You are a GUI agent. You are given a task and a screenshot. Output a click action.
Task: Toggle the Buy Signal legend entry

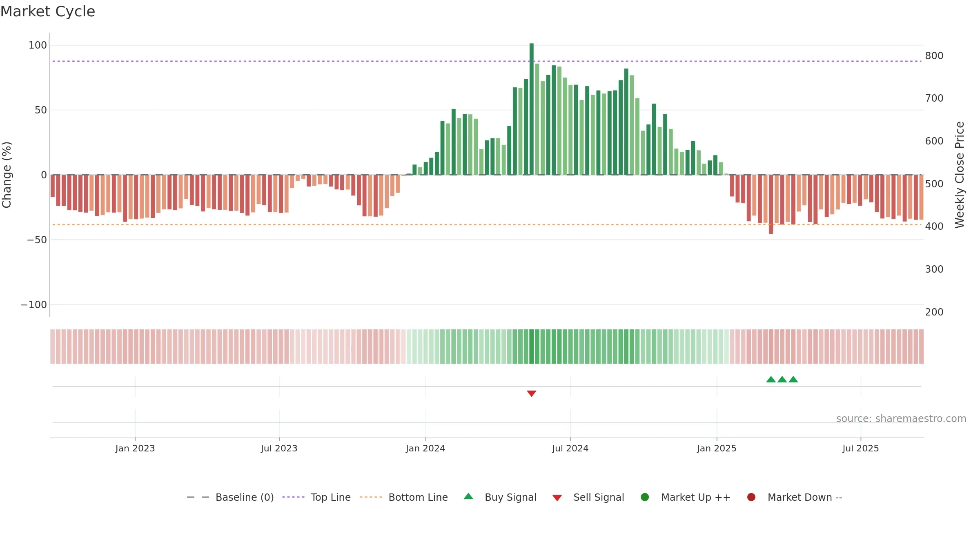coord(500,497)
